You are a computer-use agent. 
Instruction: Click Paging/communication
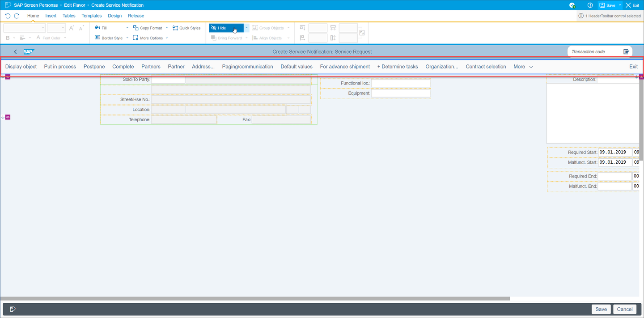point(247,67)
